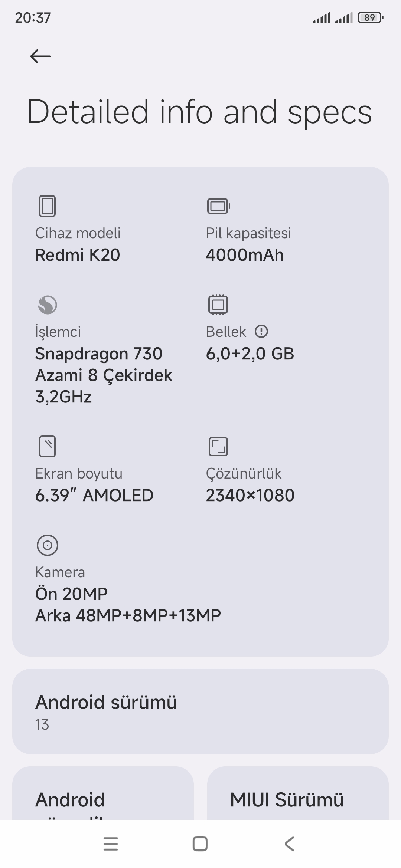Tap the recent apps menu navigation button
The height and width of the screenshot is (868, 401).
pos(111,844)
